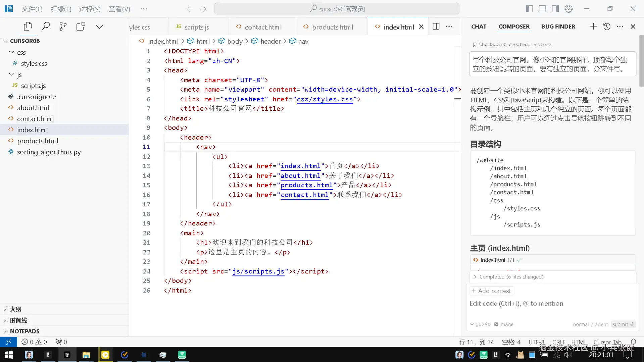The width and height of the screenshot is (644, 362).
Task: Change the UTF-8 file encoding
Action: (536, 342)
